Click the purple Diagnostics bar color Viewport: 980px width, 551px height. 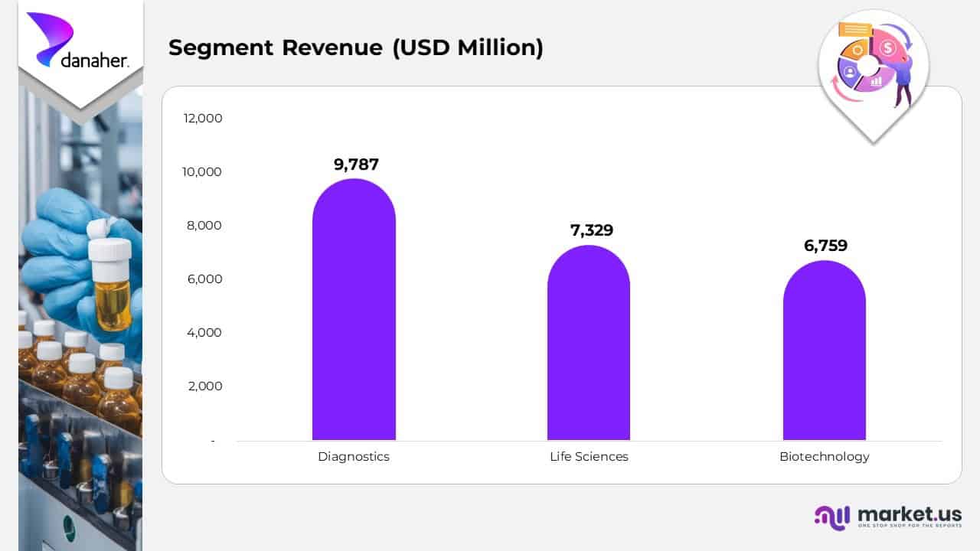pos(354,306)
